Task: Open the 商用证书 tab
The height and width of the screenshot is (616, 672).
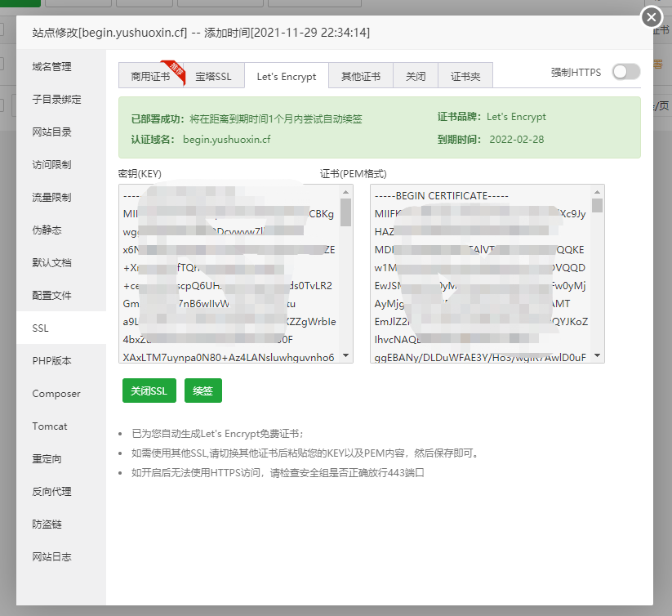Action: [x=150, y=76]
